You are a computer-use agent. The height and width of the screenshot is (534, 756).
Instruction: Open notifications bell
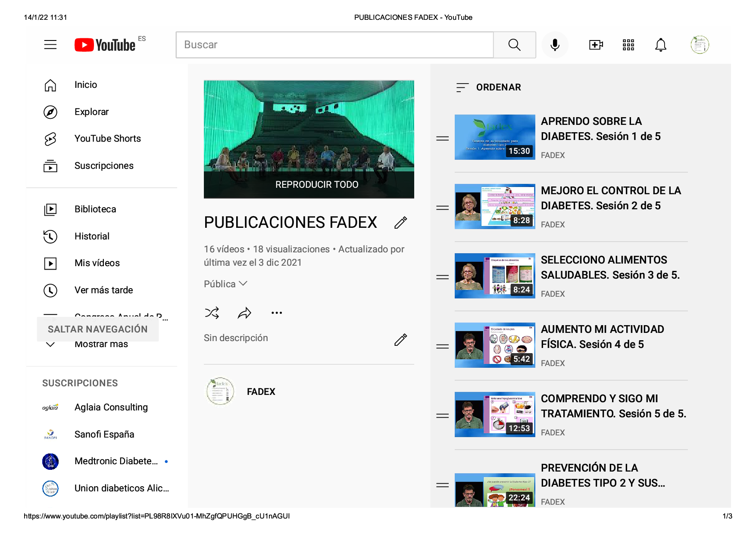(x=661, y=45)
